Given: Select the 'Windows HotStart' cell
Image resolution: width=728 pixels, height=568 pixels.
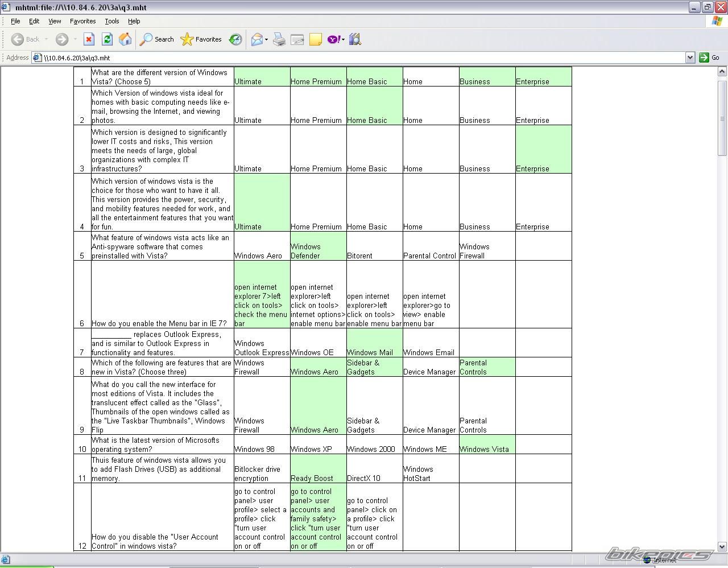Looking at the screenshot, I should [x=431, y=468].
